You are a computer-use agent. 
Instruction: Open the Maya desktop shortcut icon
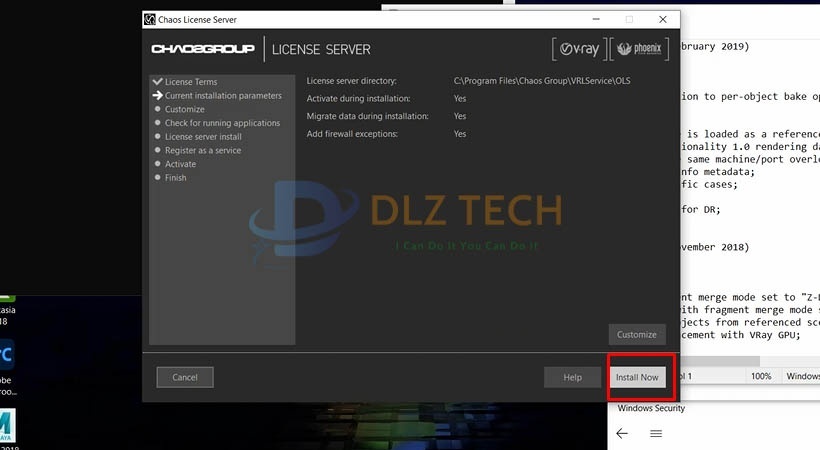5,425
